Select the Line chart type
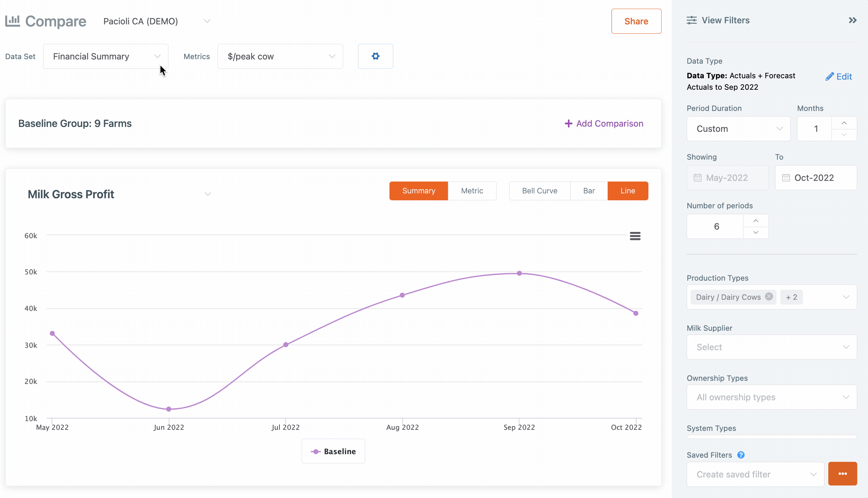868x498 pixels. pyautogui.click(x=628, y=191)
